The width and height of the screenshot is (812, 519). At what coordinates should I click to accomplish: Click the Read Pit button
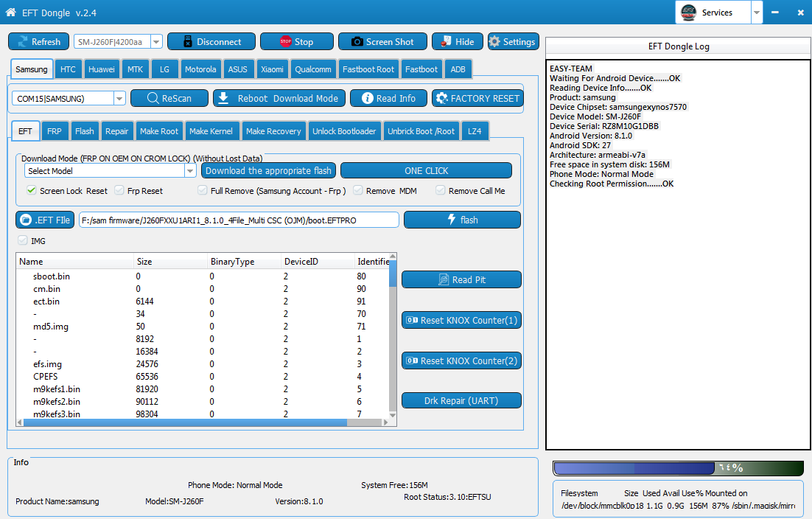coord(461,279)
